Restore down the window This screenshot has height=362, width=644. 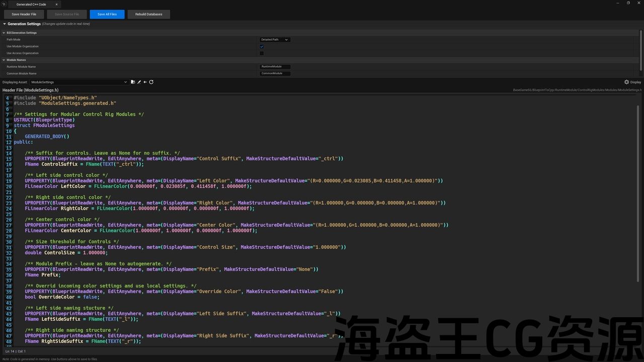628,3
